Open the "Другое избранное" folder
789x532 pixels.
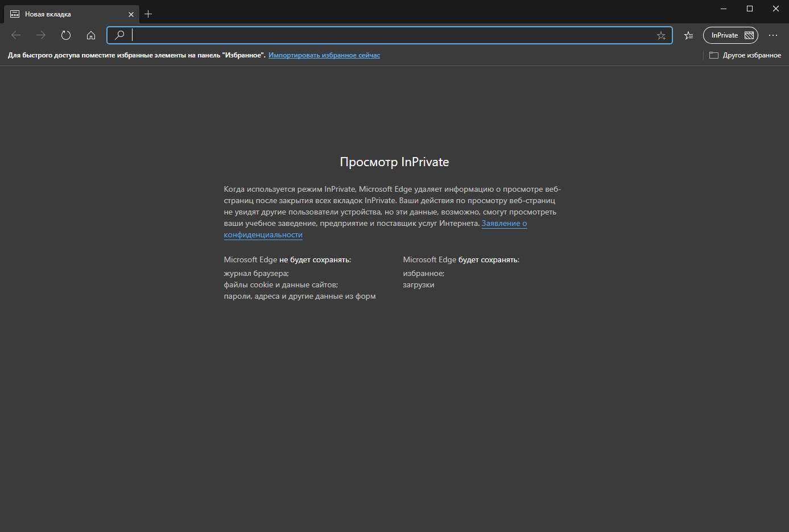pyautogui.click(x=745, y=55)
